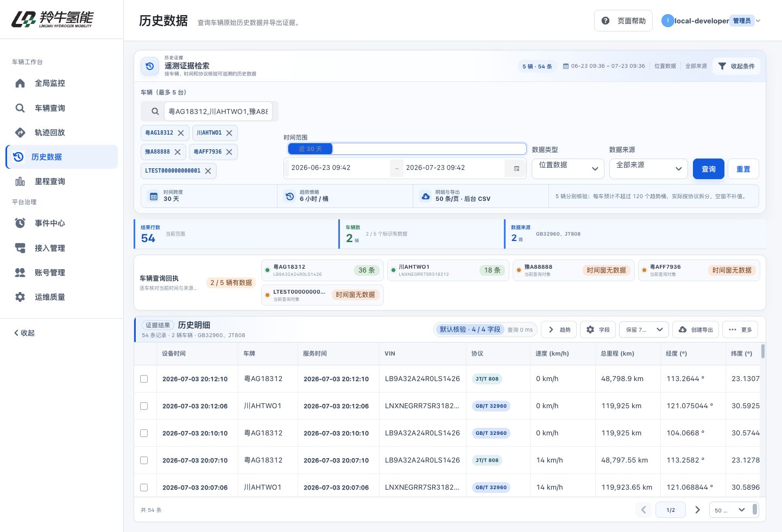Open the 更多 actions button

point(740,330)
